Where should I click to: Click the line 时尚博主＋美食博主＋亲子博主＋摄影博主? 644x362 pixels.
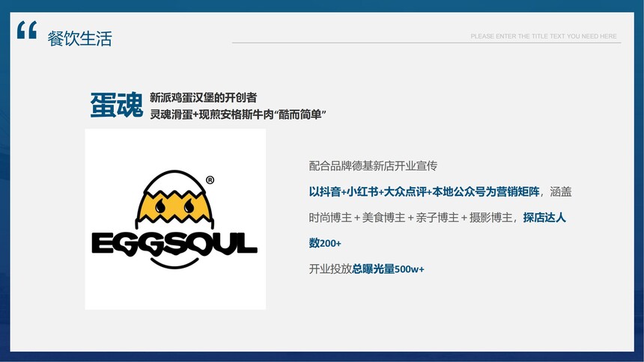[x=410, y=218]
